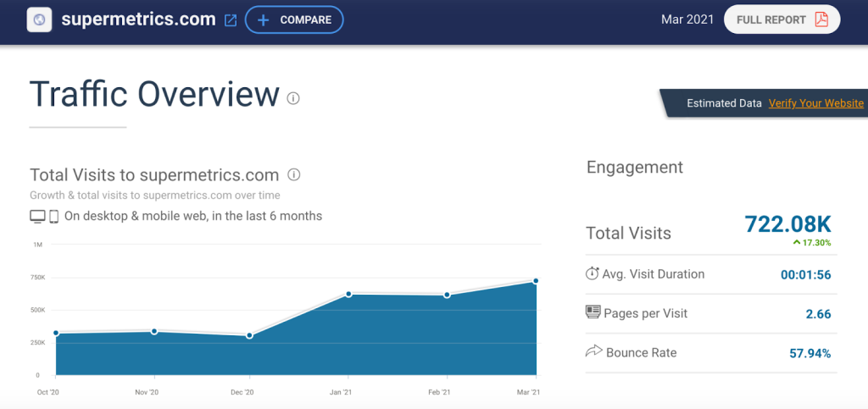Show info for Traffic Overview heading
Image resolution: width=868 pixels, height=409 pixels.
(x=292, y=98)
